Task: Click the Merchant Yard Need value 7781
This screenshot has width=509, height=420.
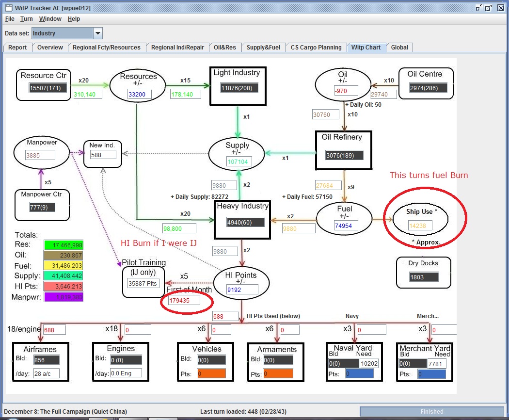Action: (437, 364)
